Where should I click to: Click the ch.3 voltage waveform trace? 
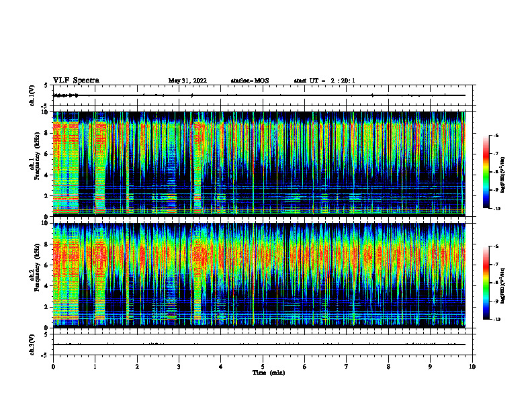(259, 345)
